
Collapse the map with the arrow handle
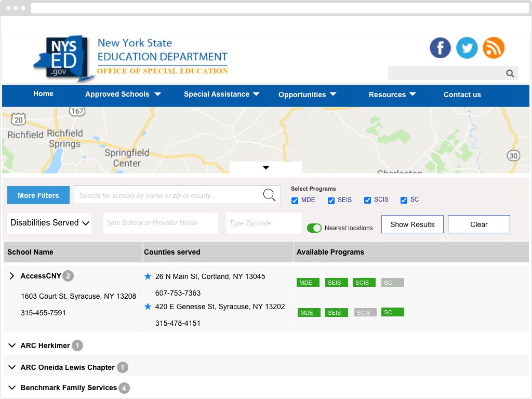coord(266,167)
